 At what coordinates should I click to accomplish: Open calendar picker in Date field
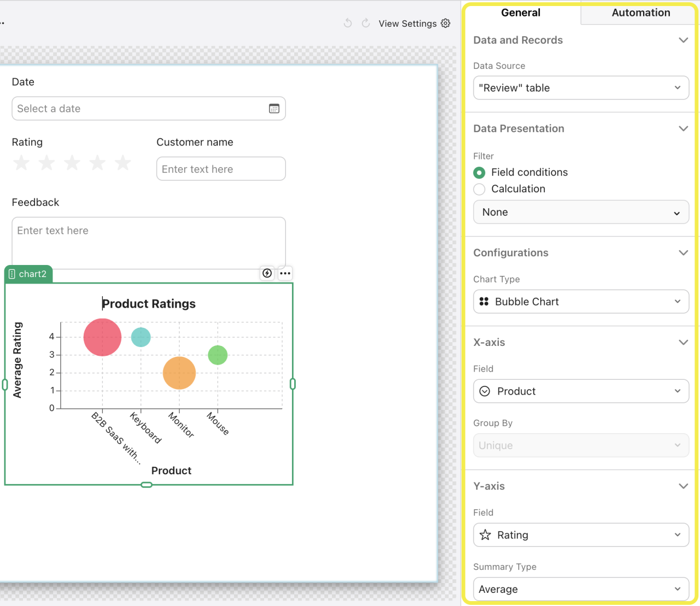coord(274,109)
